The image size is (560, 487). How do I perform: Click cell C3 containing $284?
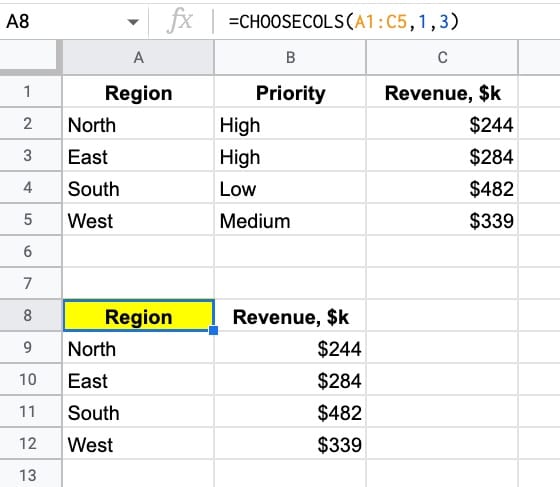pos(442,156)
